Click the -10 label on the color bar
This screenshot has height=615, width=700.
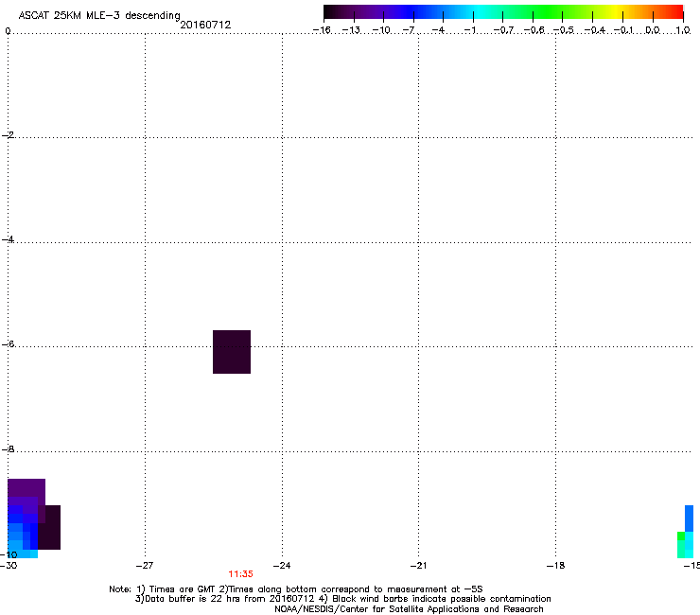tap(381, 30)
